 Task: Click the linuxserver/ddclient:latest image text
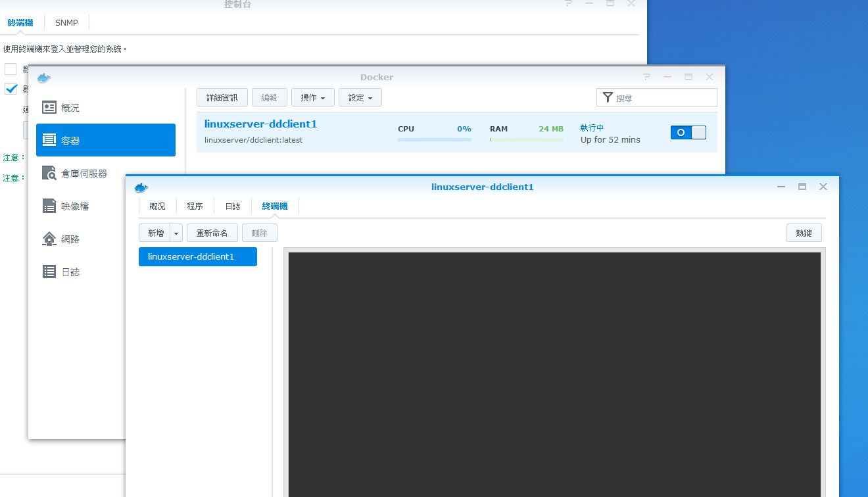coord(253,140)
